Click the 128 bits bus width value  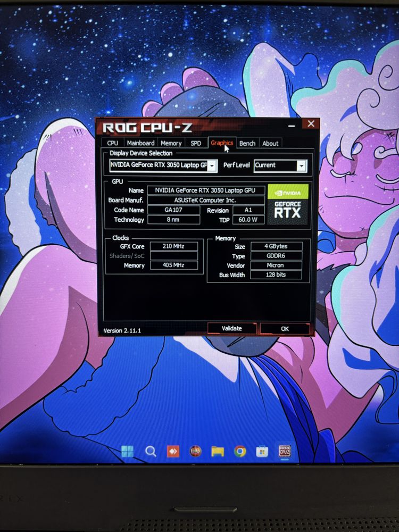[x=276, y=275]
